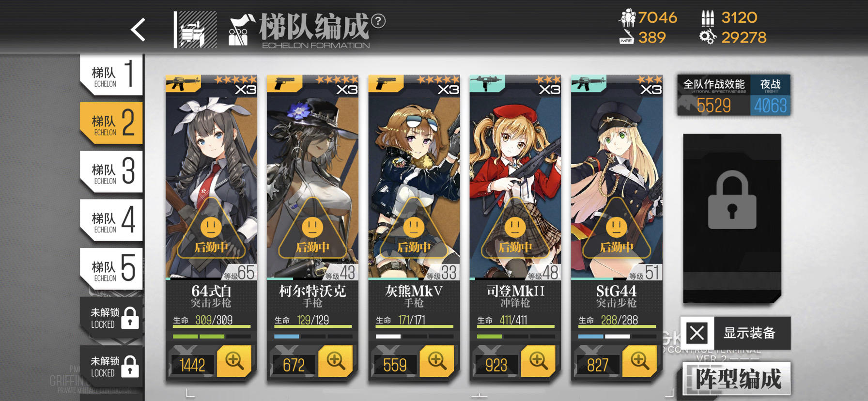The width and height of the screenshot is (868, 401).
Task: Open the help question mark icon
Action: (x=378, y=21)
